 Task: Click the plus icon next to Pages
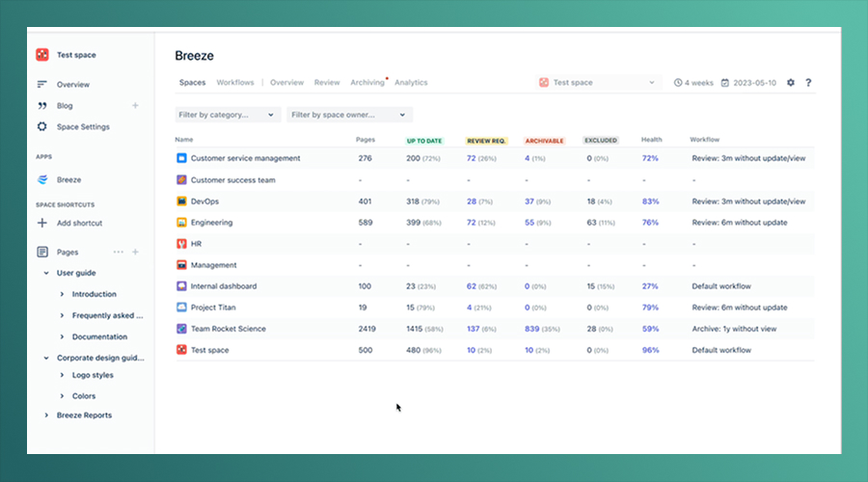(135, 252)
